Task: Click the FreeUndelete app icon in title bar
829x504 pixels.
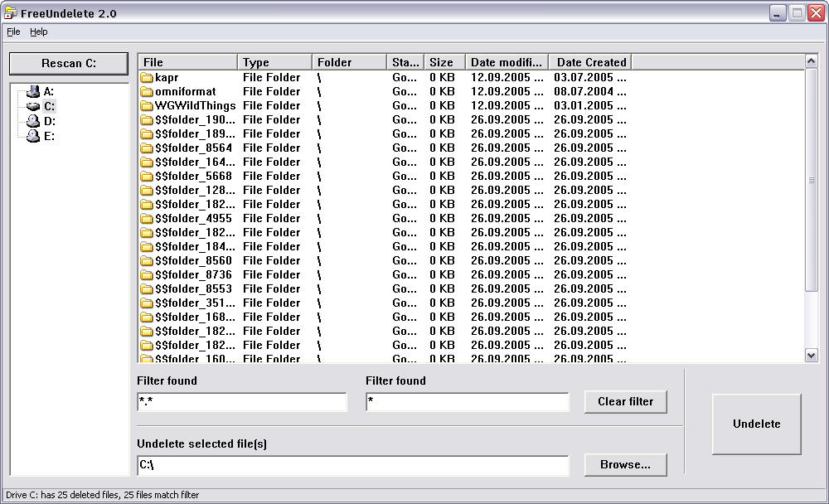Action: (10, 12)
